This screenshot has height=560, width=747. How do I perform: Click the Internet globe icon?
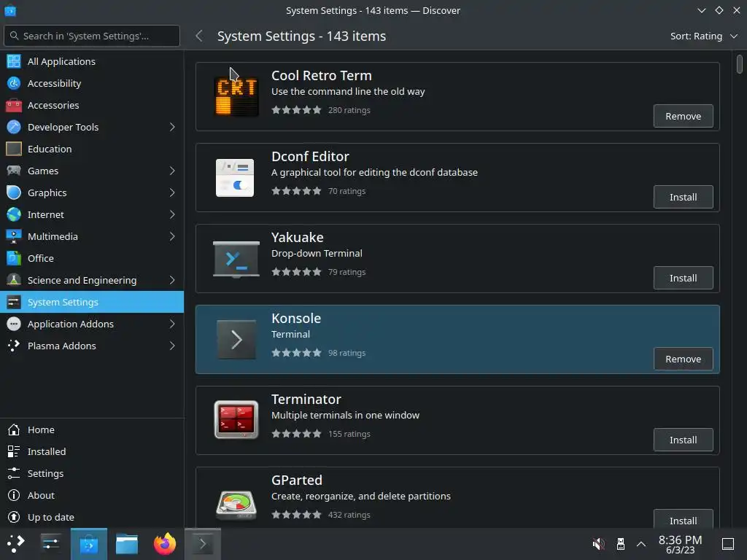(x=14, y=215)
